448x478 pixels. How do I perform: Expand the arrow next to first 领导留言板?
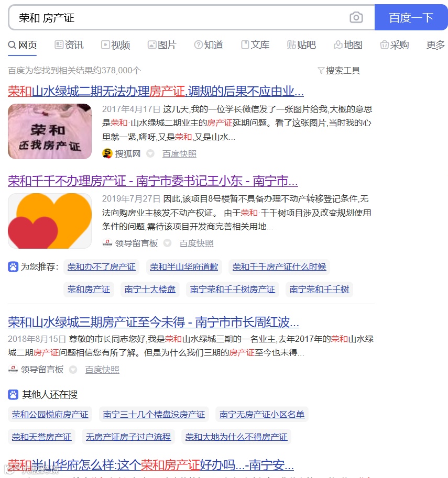(167, 243)
